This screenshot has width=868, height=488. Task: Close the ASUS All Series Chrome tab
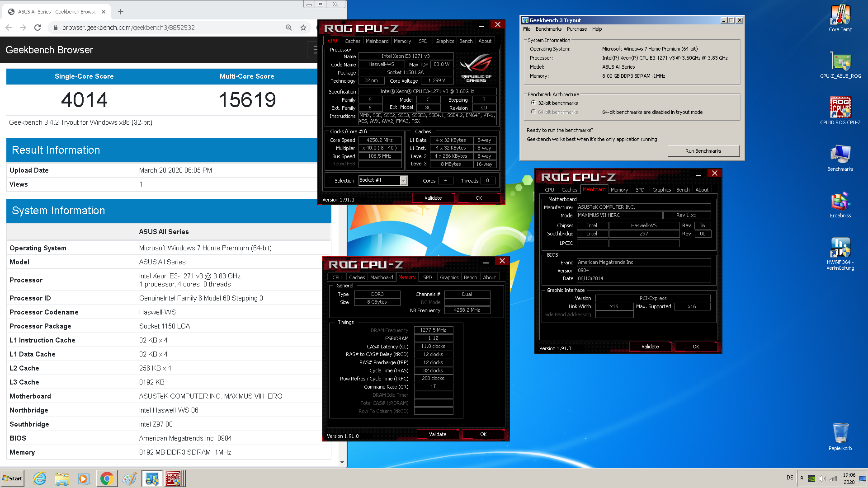pos(104,12)
